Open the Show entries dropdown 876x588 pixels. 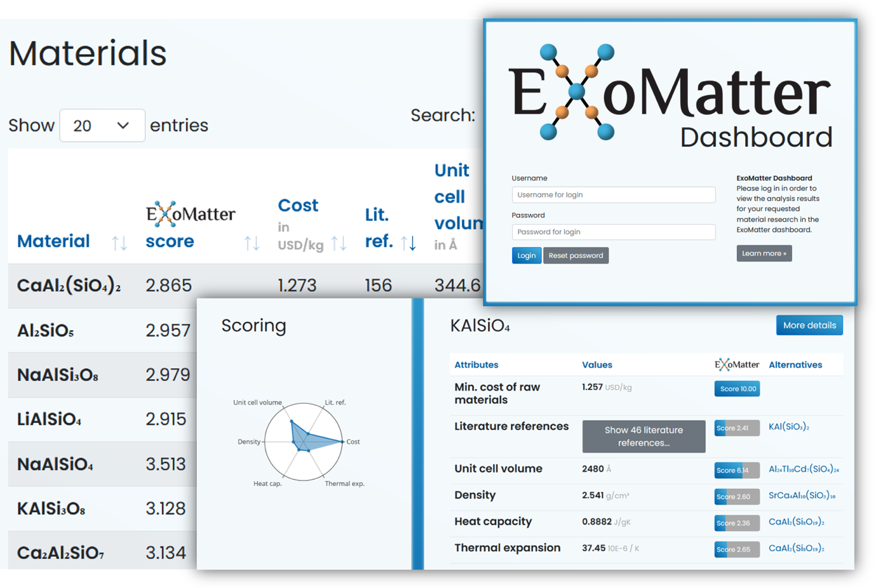[102, 125]
